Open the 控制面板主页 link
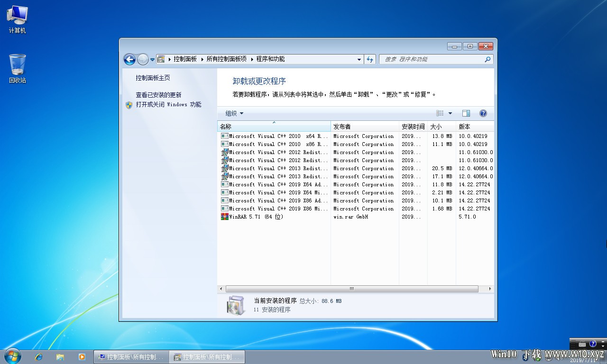The width and height of the screenshot is (607, 364). click(x=153, y=78)
